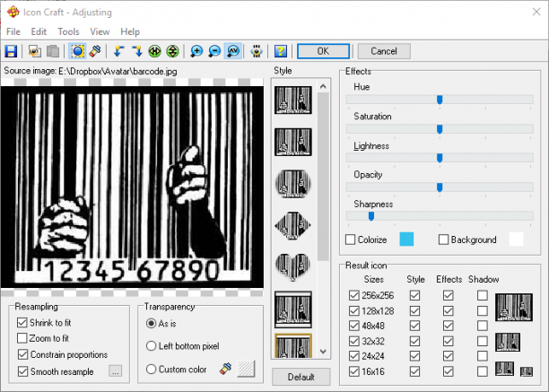Image resolution: width=549 pixels, height=392 pixels.
Task: Open the blue Colorize color swatch
Action: pos(406,240)
